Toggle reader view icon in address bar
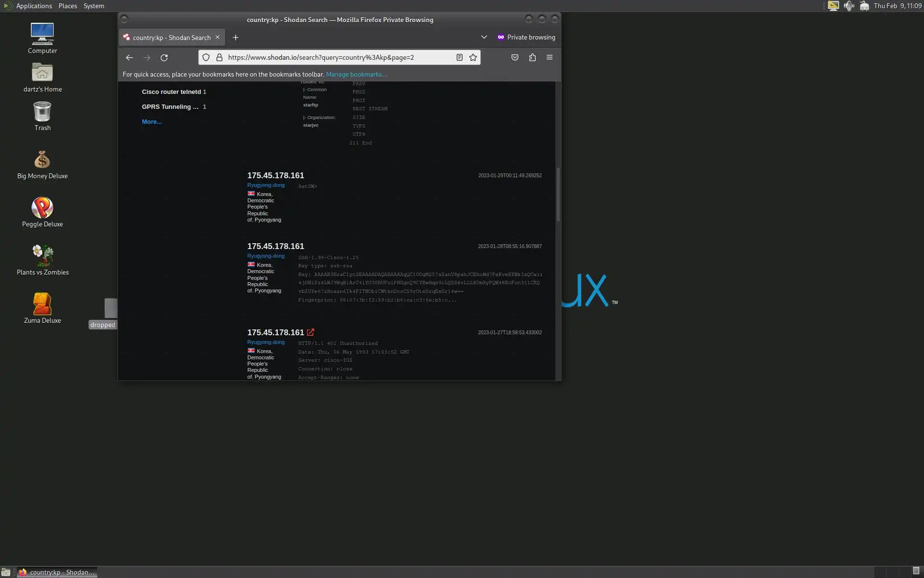The image size is (924, 578). tap(460, 57)
